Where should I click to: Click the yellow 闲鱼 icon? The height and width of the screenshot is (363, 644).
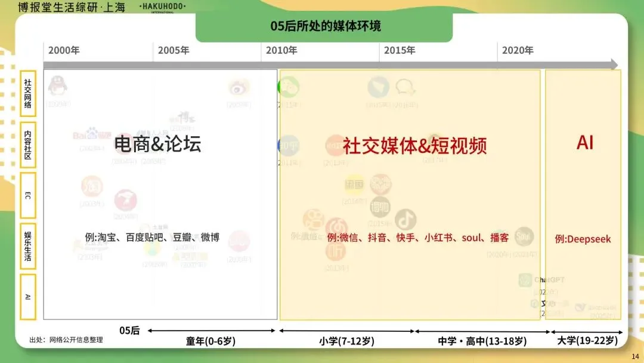coord(354,184)
